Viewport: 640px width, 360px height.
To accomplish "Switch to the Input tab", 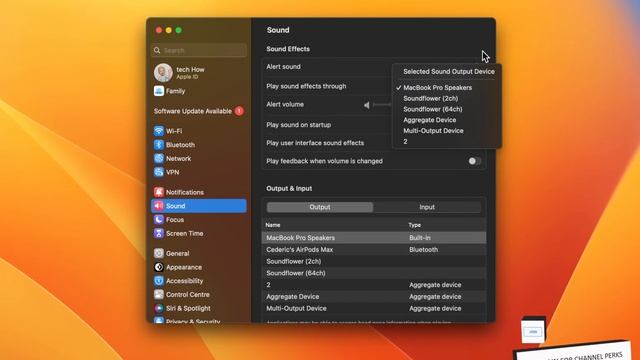I will (427, 207).
